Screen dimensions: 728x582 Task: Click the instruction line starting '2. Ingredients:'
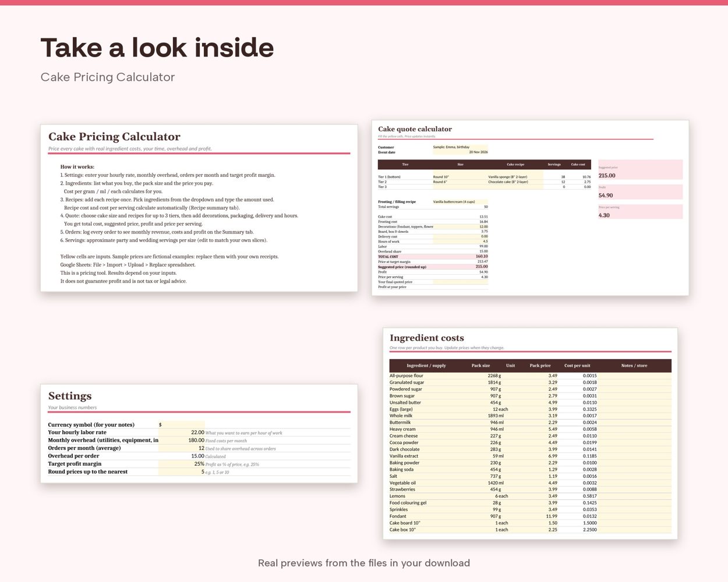(137, 183)
